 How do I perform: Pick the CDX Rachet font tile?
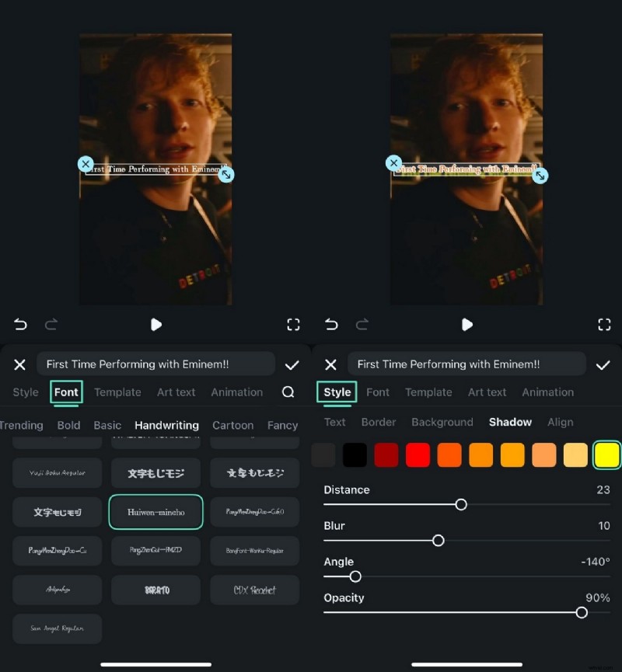254,590
